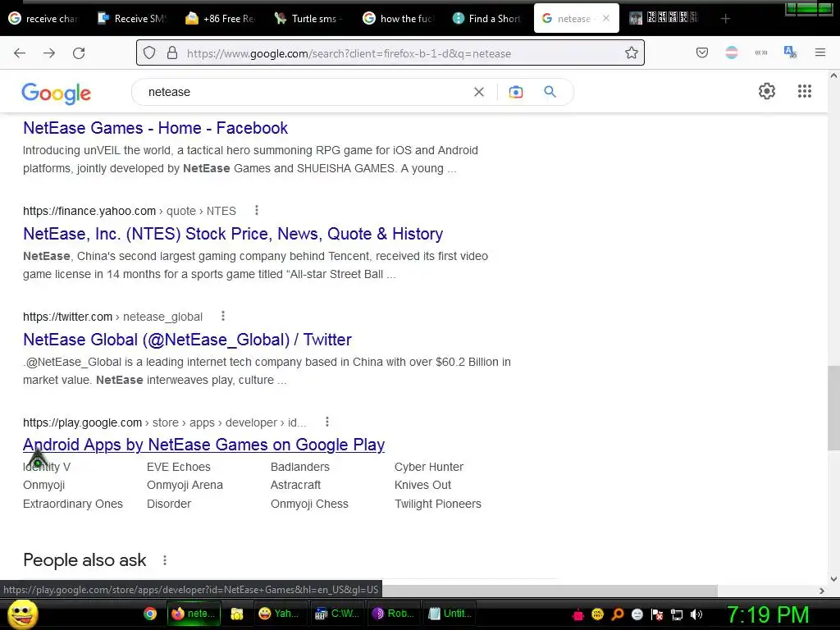Clear the netease search query

point(479,92)
